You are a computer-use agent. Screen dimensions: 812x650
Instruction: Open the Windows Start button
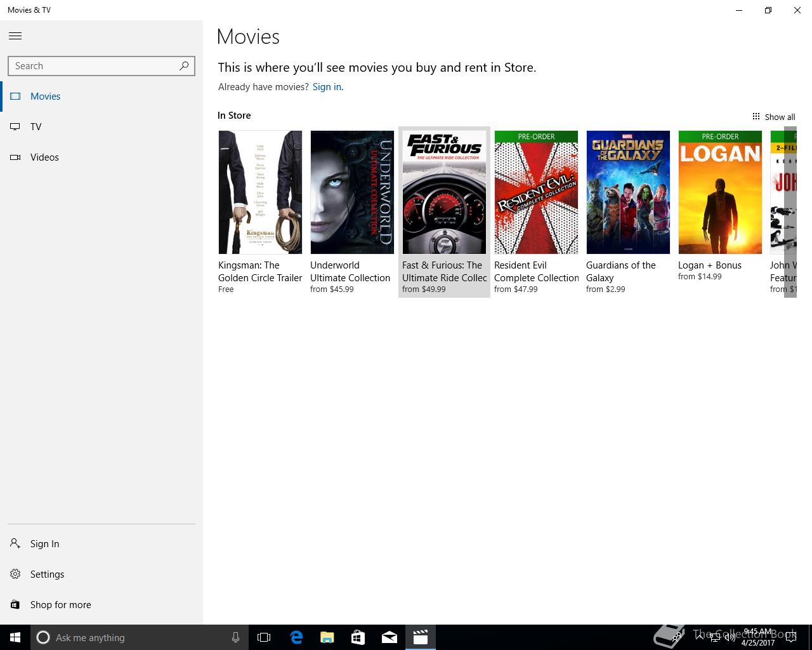click(x=15, y=637)
